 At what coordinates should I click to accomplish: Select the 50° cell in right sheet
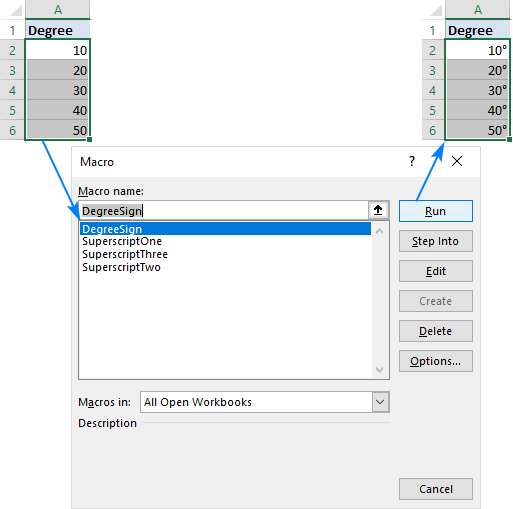point(478,130)
